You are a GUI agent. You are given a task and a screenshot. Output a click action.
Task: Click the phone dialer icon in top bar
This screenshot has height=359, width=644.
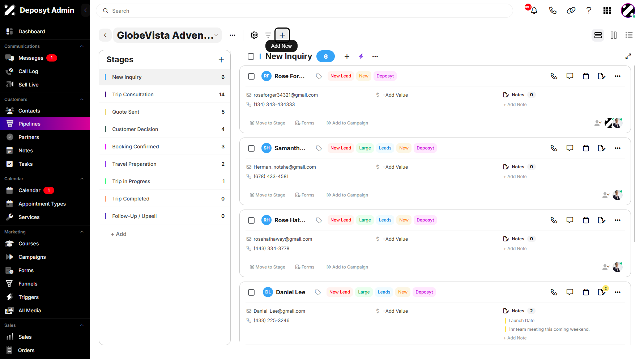(553, 10)
